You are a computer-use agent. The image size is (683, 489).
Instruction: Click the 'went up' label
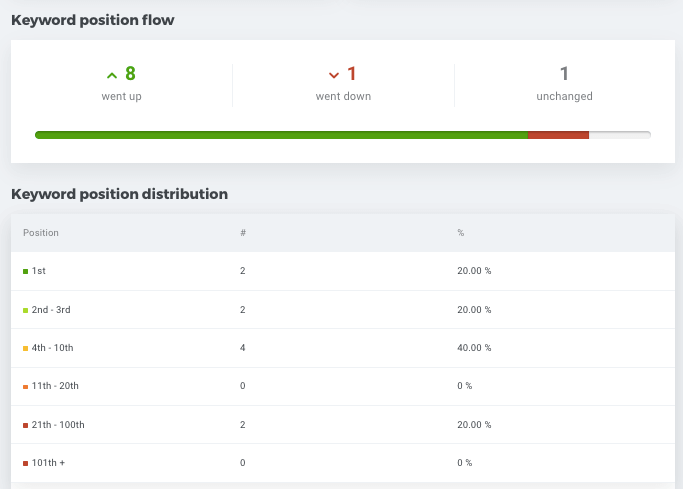(122, 96)
